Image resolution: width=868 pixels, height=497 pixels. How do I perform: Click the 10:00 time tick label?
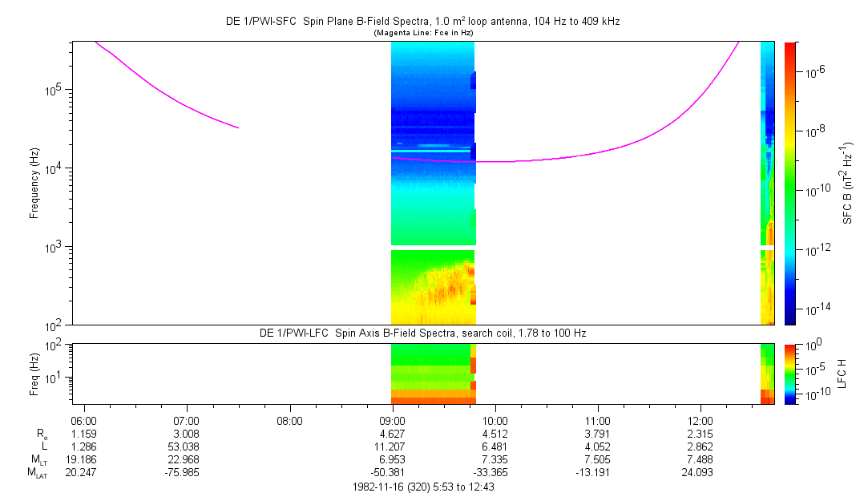pyautogui.click(x=495, y=421)
